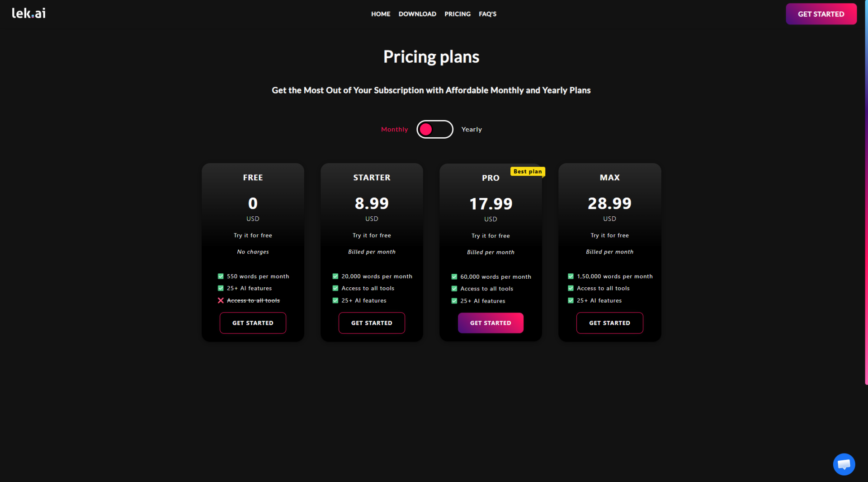
Task: Open the Pricing nav item
Action: point(458,14)
